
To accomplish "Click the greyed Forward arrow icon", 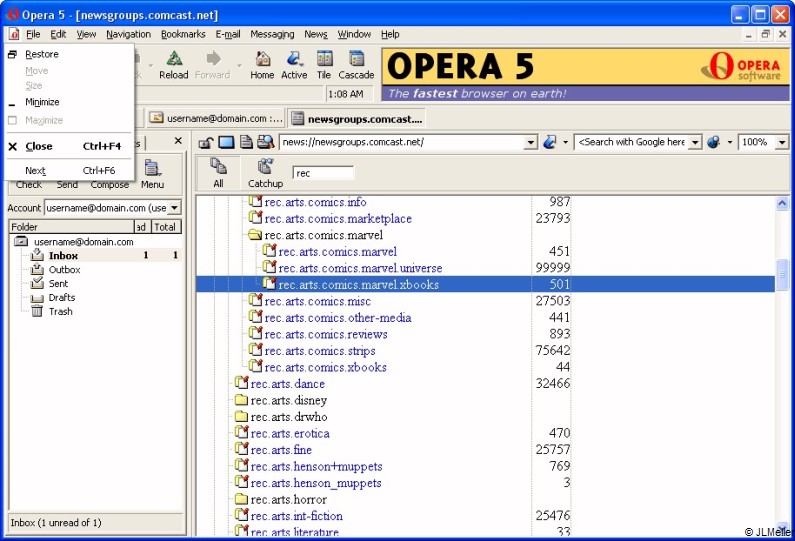I will 213,59.
